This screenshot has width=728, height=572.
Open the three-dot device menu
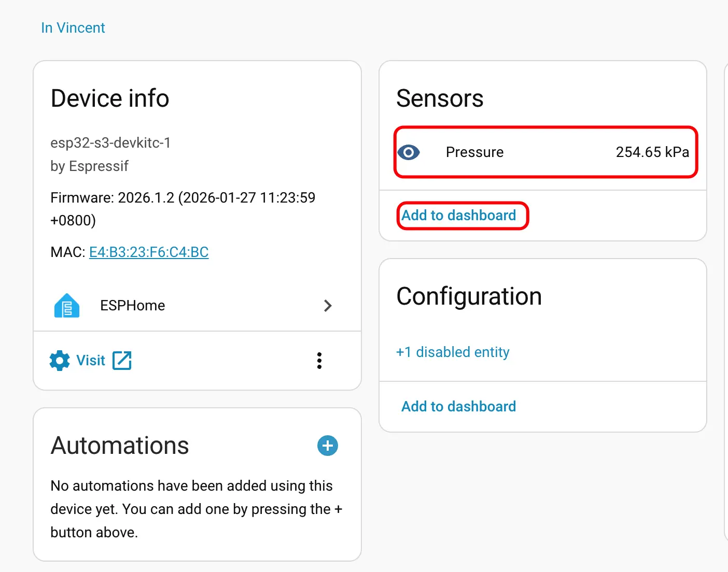(x=319, y=361)
